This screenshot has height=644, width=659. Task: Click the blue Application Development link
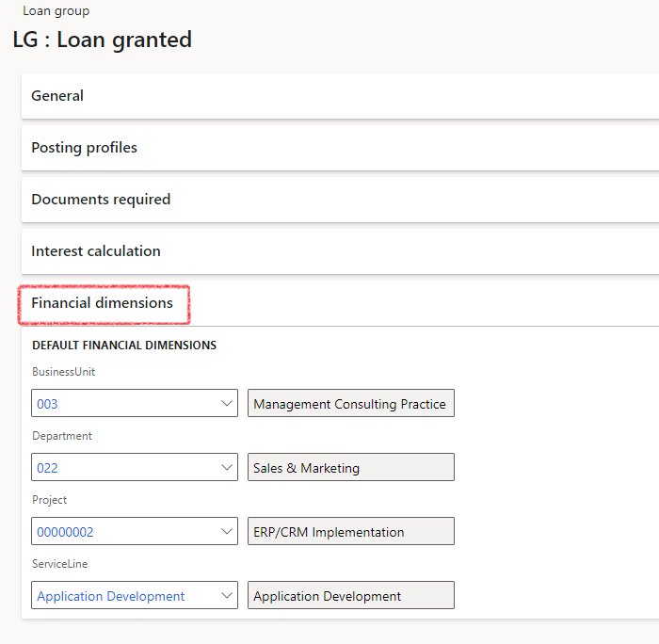[x=110, y=596]
